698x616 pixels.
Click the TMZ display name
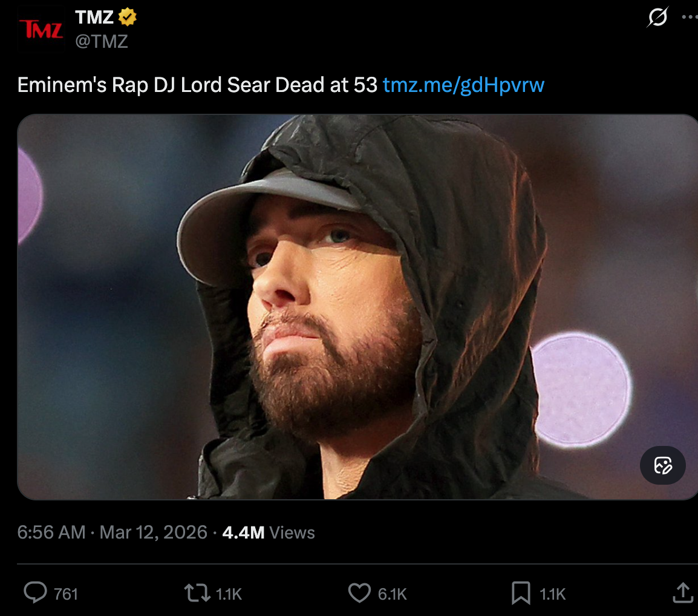pyautogui.click(x=94, y=18)
